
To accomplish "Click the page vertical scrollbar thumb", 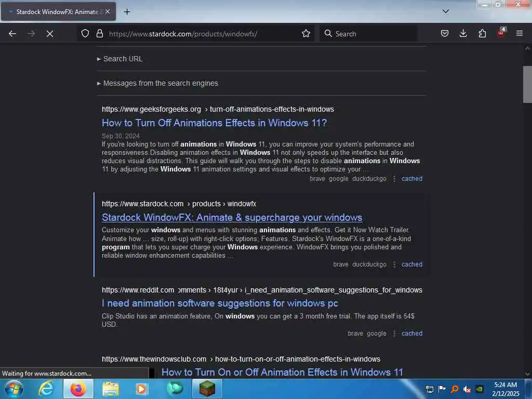I will (x=527, y=84).
